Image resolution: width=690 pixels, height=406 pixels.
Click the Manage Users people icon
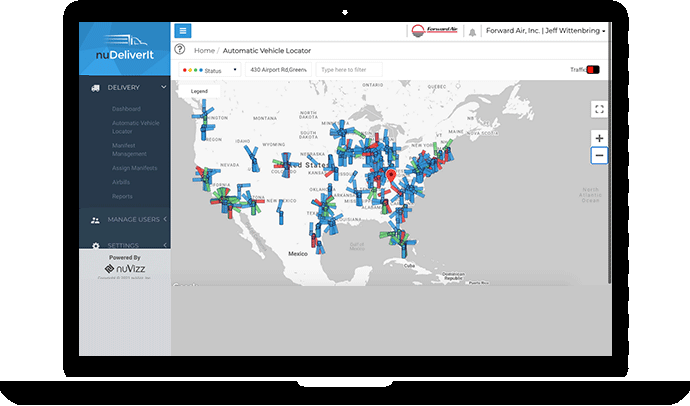[95, 220]
